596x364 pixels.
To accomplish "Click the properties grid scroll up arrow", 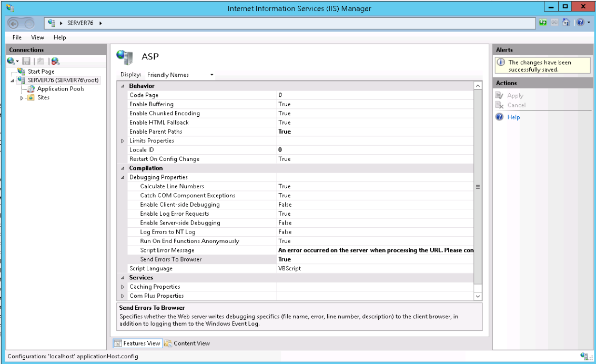I will (x=478, y=86).
